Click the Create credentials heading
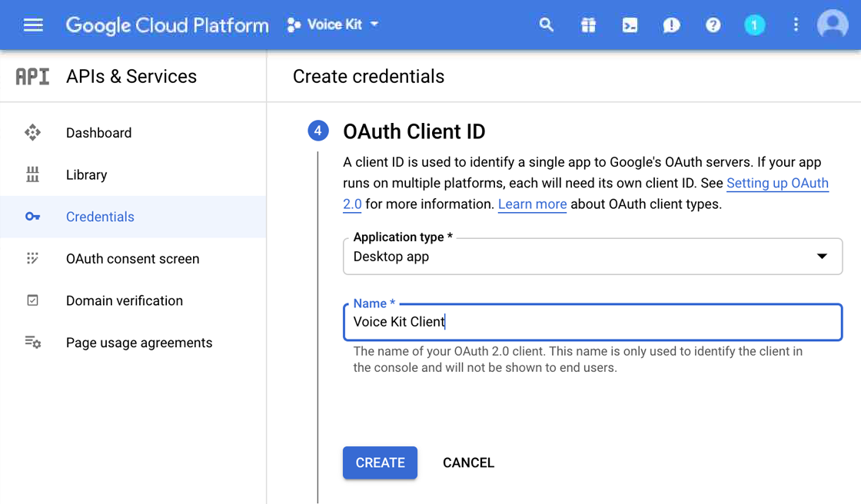This screenshot has width=861, height=504. click(368, 76)
